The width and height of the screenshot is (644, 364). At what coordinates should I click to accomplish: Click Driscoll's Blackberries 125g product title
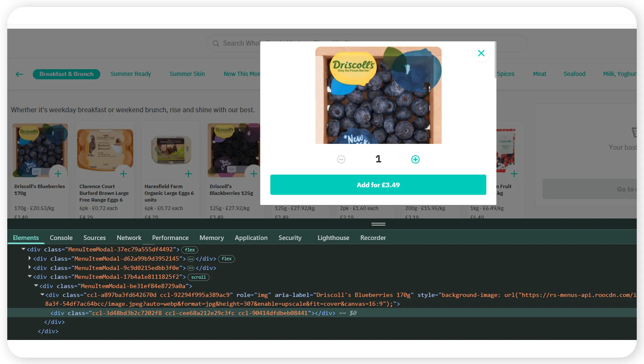click(x=231, y=190)
